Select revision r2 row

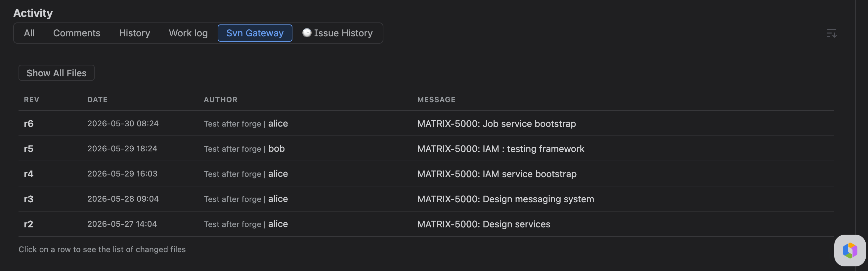(x=426, y=224)
